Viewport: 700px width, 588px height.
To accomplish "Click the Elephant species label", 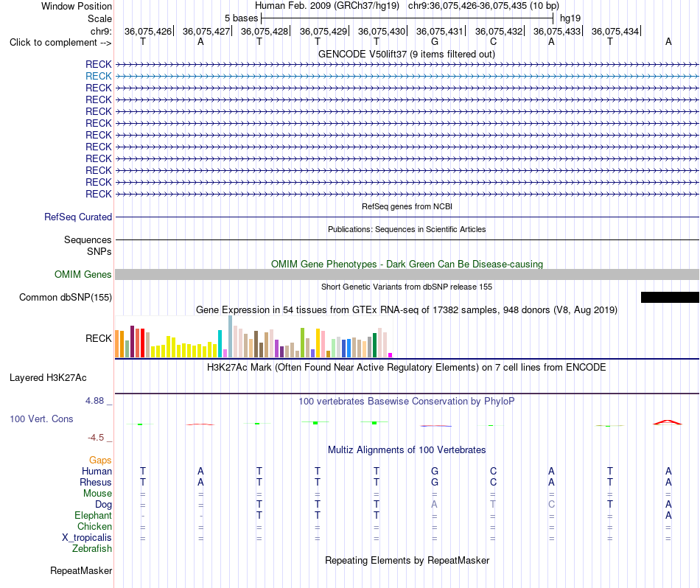I will pos(93,515).
